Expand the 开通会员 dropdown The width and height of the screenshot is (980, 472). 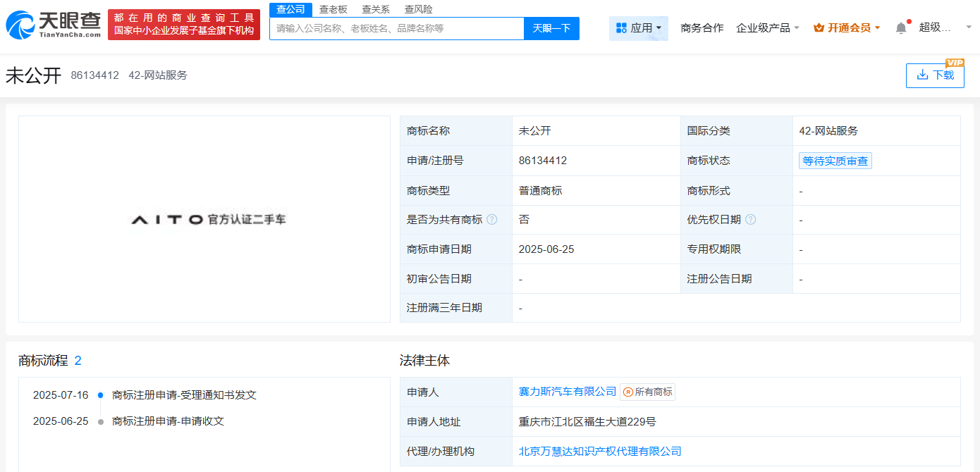coord(847,28)
